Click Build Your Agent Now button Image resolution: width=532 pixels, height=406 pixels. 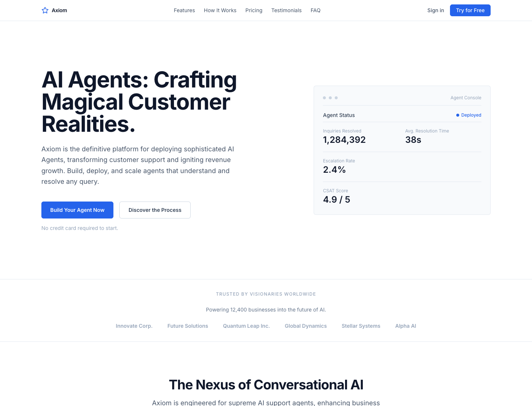pos(77,210)
